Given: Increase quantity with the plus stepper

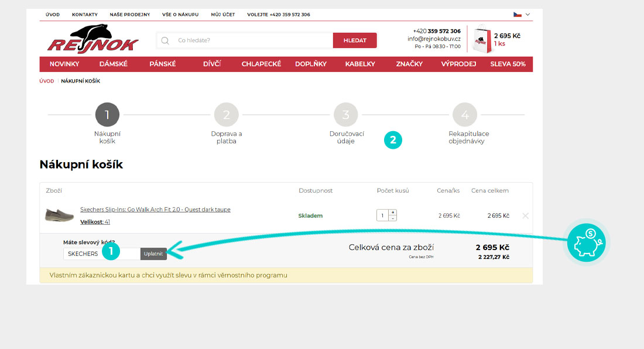Looking at the screenshot, I should click(x=392, y=213).
